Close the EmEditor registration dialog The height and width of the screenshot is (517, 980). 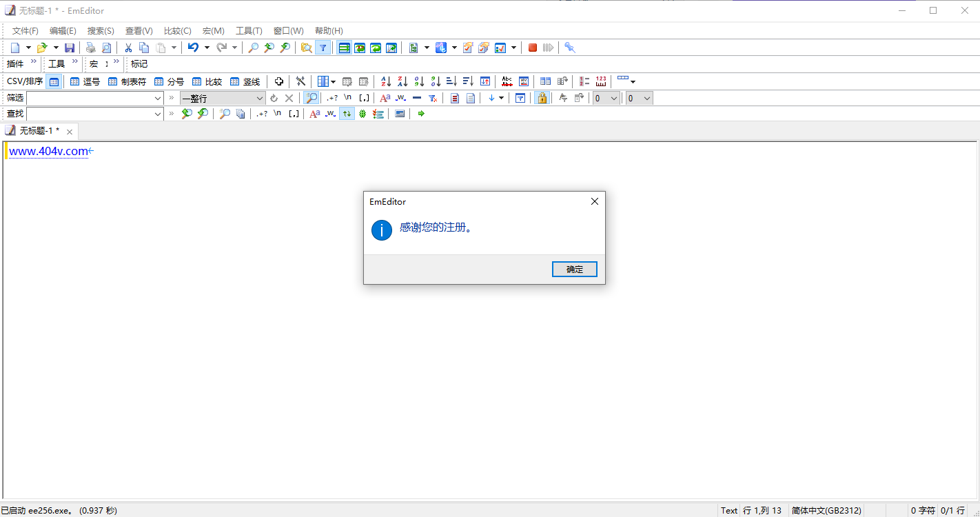(x=595, y=201)
